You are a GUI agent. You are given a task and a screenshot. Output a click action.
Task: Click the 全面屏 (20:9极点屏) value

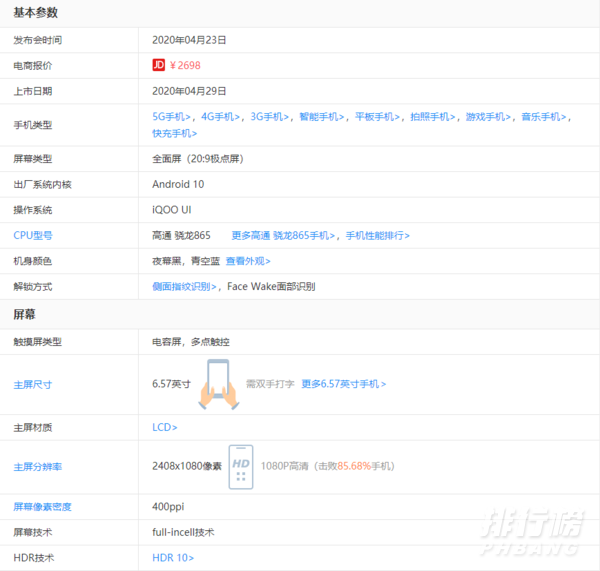tap(198, 159)
